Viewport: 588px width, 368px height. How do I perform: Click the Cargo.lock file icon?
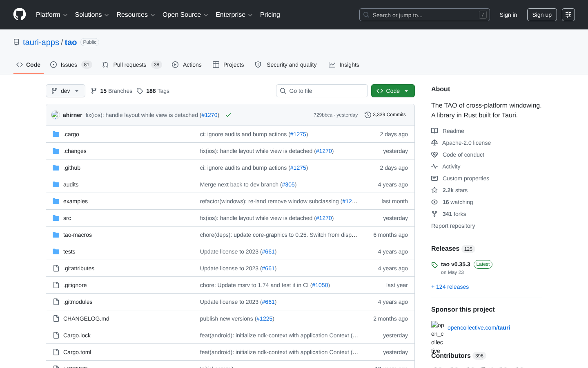[56, 335]
